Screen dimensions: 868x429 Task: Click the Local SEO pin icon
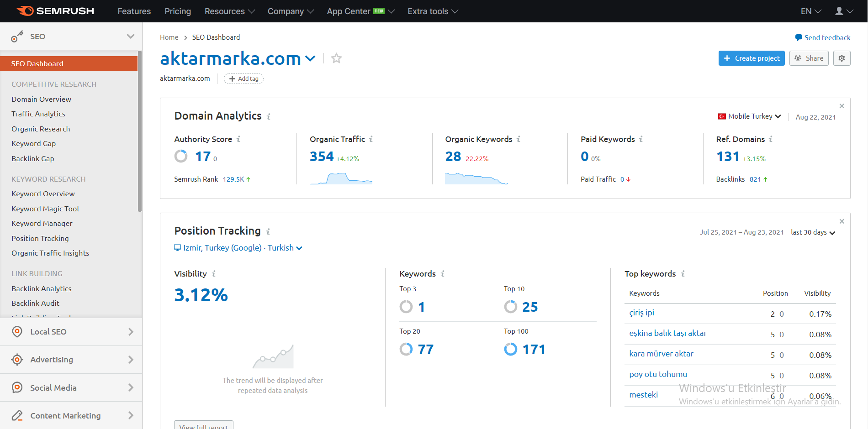tap(17, 332)
